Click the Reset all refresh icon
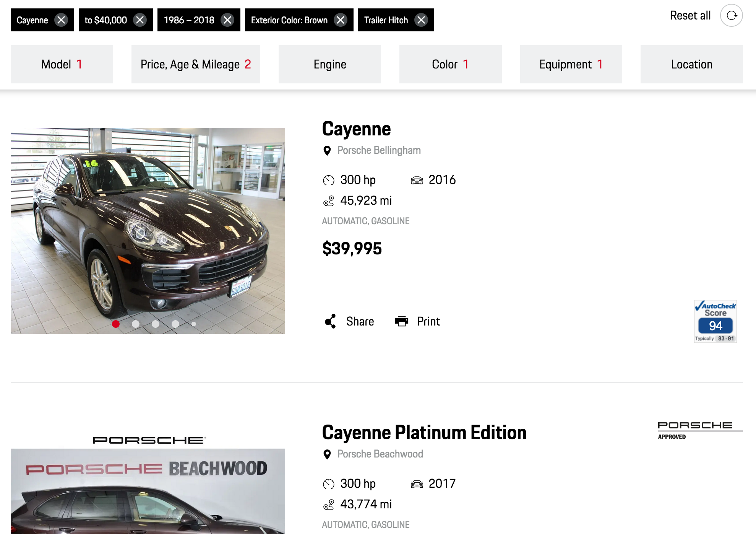Screen dimensions: 756x534 [x=731, y=16]
